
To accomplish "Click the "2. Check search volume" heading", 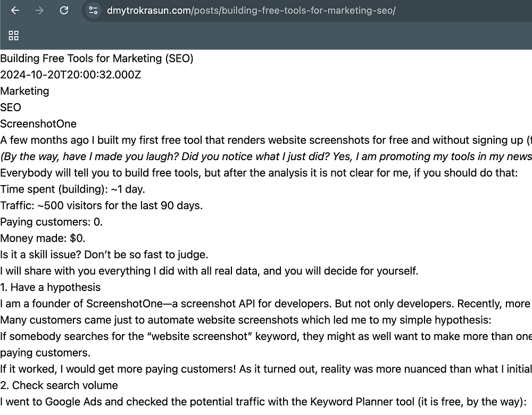I will (59, 386).
